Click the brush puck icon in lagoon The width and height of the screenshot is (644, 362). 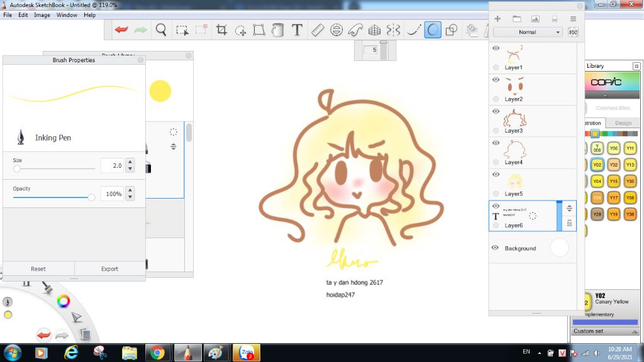pyautogui.click(x=8, y=302)
